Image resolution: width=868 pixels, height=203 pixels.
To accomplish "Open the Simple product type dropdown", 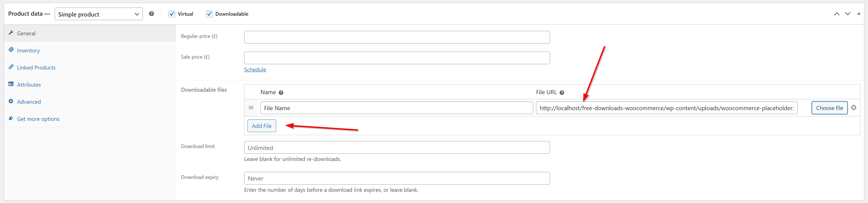I will 99,14.
